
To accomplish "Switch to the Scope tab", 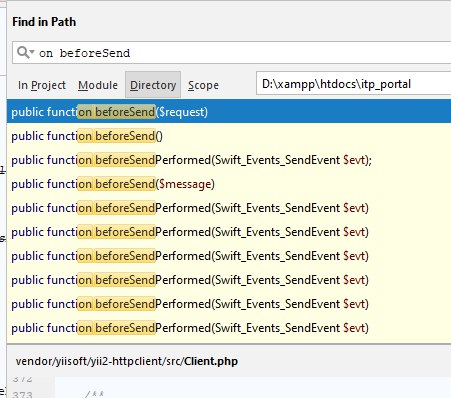I will [x=203, y=85].
